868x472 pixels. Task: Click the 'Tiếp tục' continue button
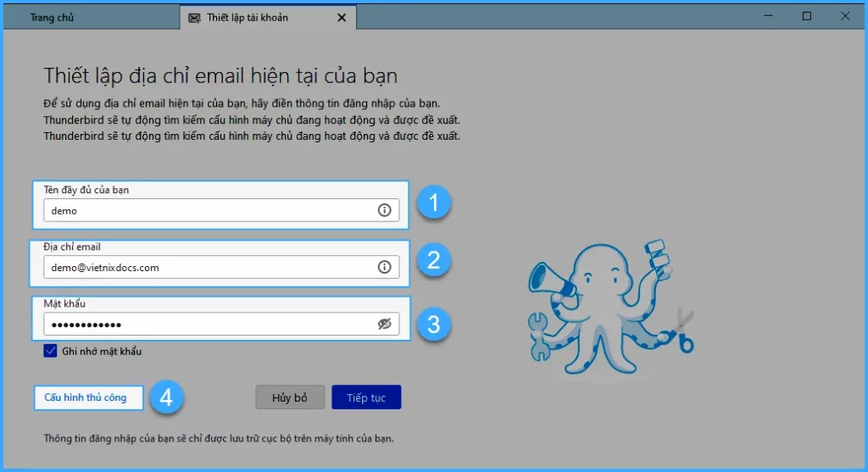pyautogui.click(x=366, y=397)
